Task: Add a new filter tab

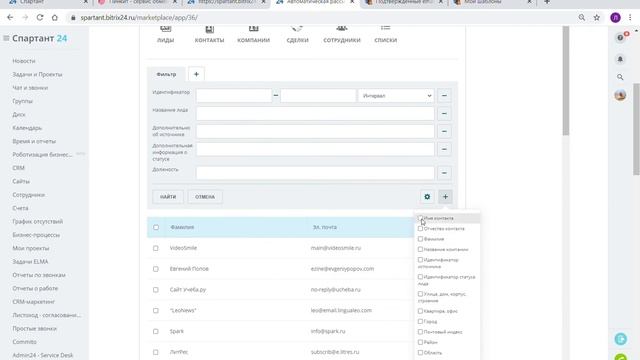Action: pos(196,74)
